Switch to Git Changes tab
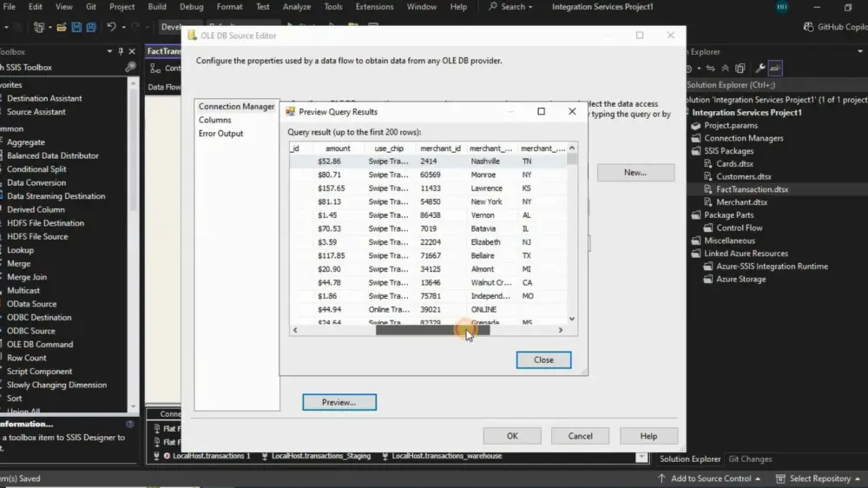Viewport: 868px width, 488px height. click(750, 459)
